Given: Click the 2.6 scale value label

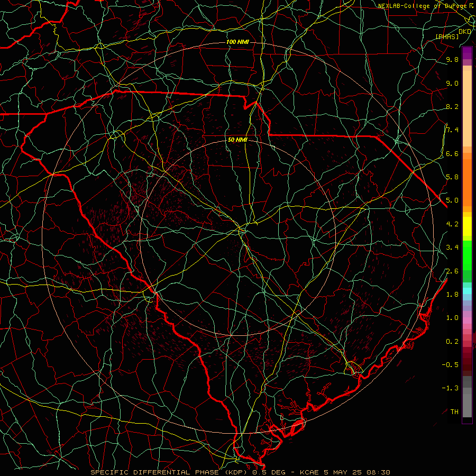Looking at the screenshot, I should 452,271.
